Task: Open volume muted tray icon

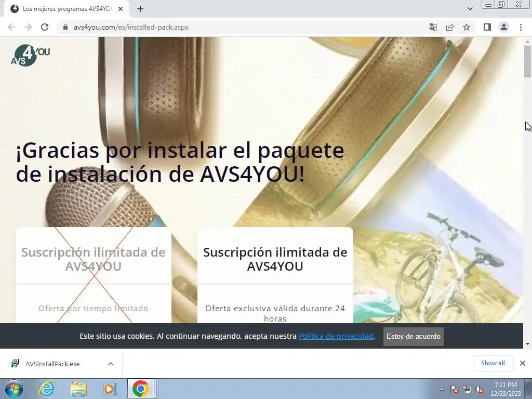Action: (480, 390)
